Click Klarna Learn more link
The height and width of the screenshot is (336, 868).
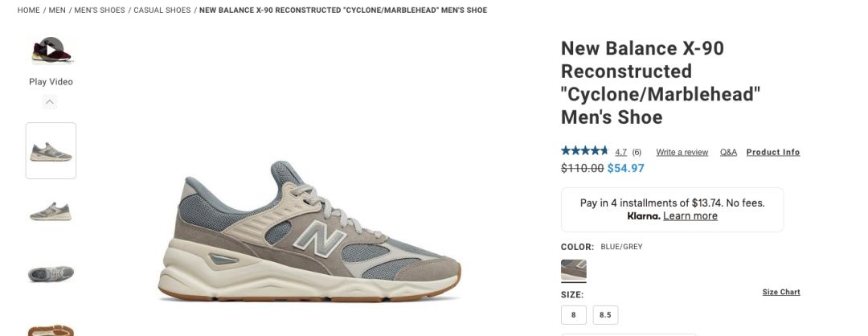(690, 216)
